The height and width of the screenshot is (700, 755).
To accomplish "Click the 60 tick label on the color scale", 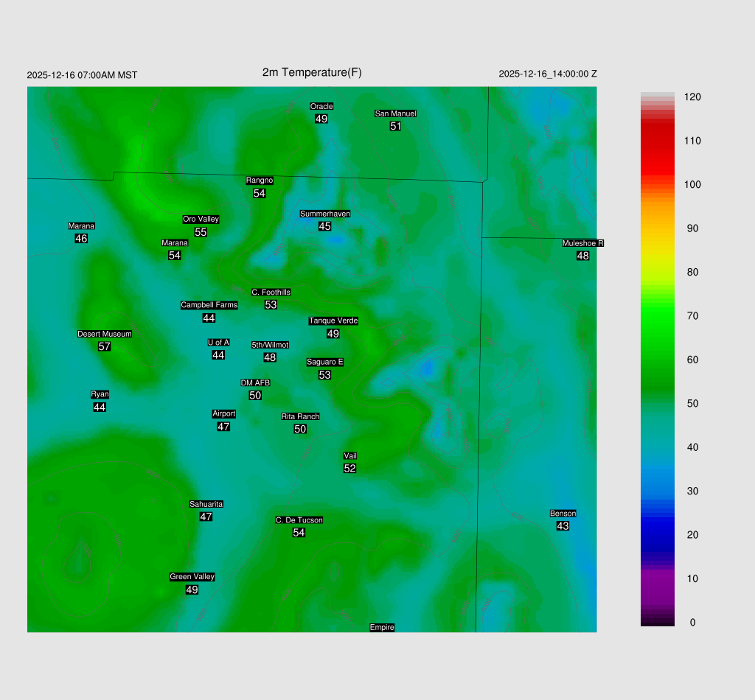I will (692, 360).
